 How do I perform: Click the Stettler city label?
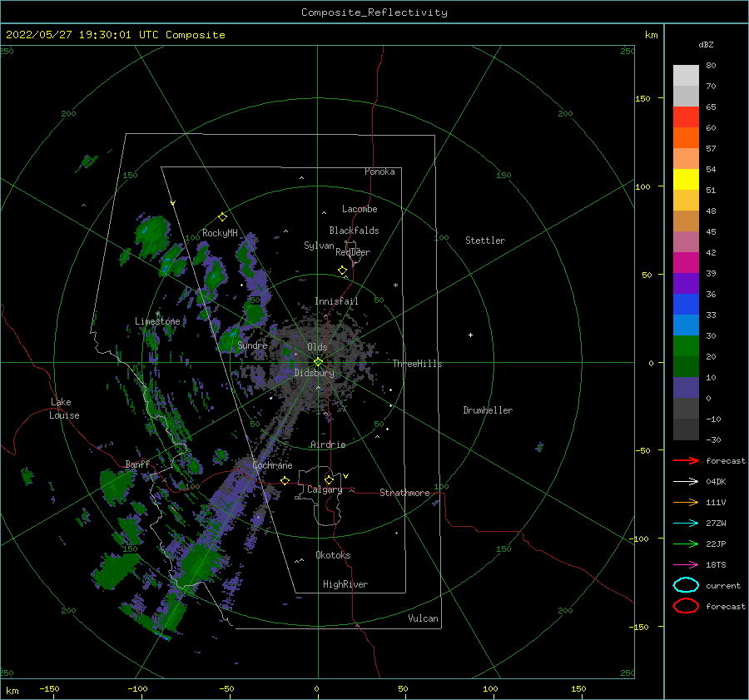tap(485, 241)
